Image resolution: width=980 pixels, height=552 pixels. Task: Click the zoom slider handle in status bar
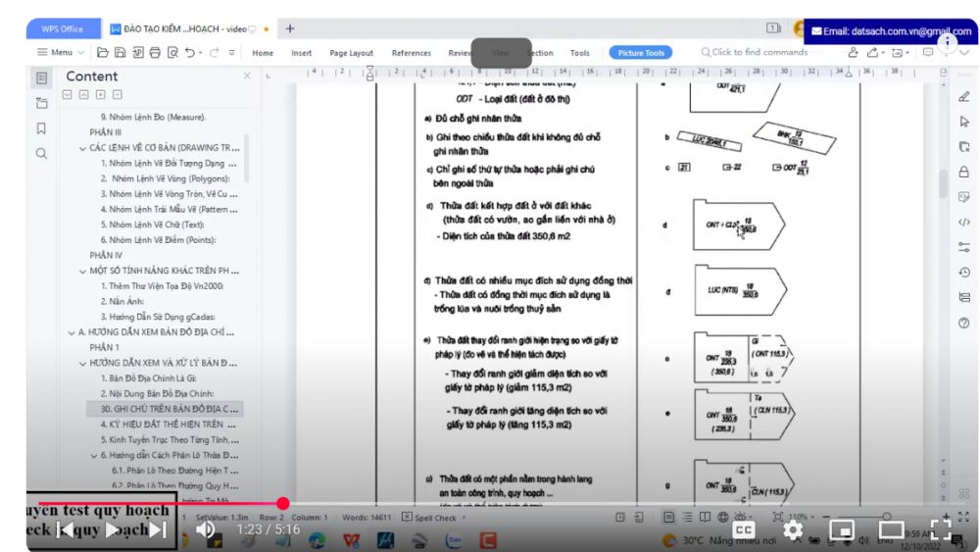point(886,517)
